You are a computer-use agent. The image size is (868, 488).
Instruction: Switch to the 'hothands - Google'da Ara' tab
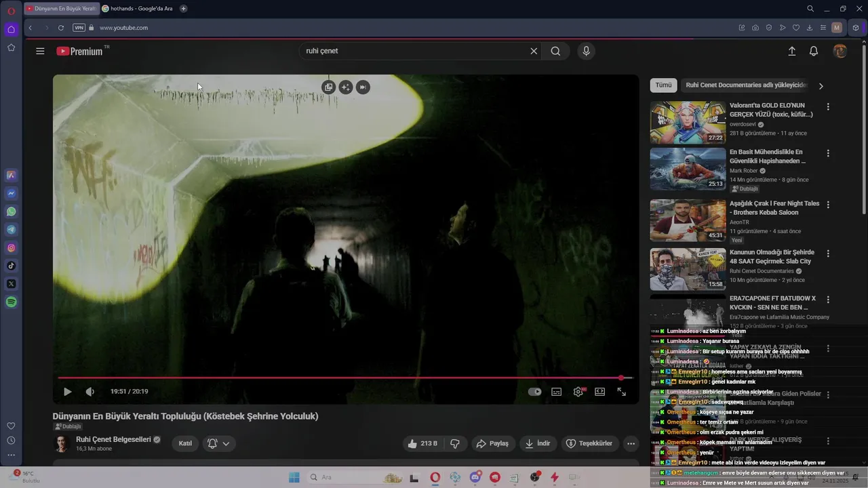[x=138, y=9]
